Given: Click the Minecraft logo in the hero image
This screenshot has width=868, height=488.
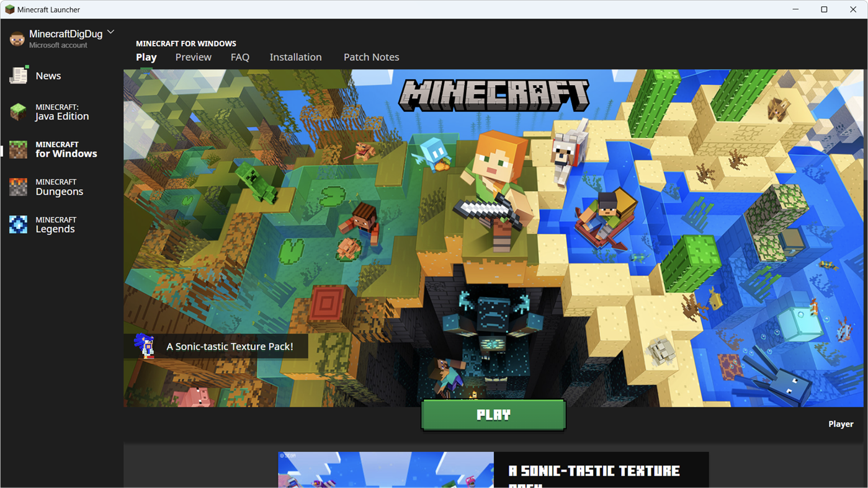Looking at the screenshot, I should 493,95.
